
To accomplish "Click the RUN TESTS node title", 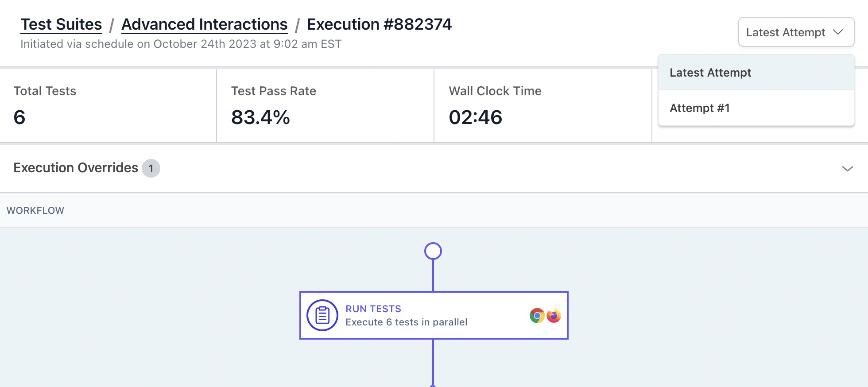I will click(373, 309).
